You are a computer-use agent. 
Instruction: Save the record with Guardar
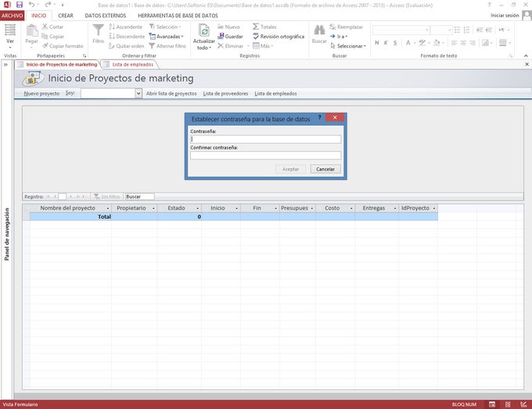click(x=230, y=36)
